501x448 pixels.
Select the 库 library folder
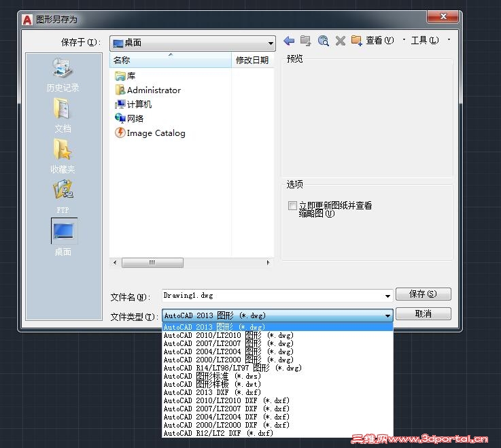coord(125,76)
